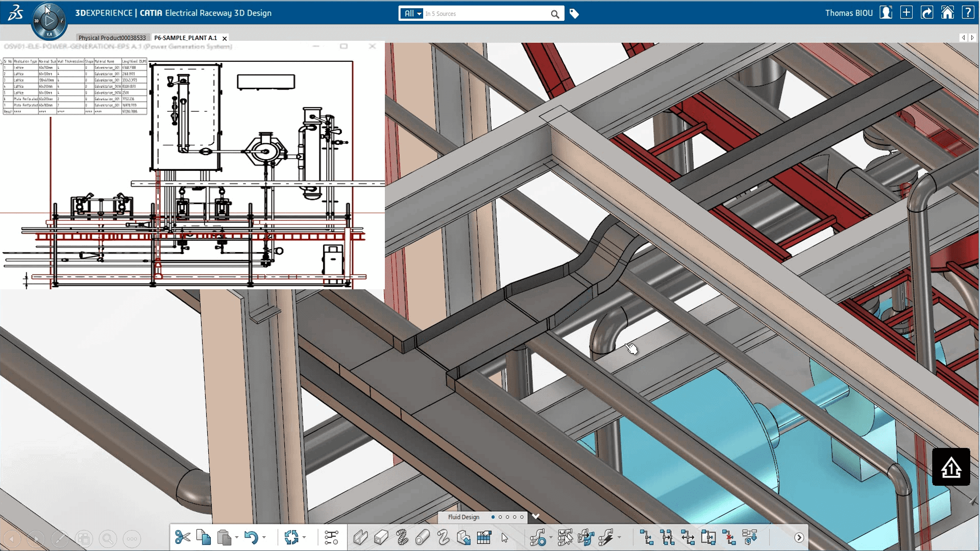This screenshot has width=980, height=551.
Task: Collapse the action bar with chevron
Action: click(535, 516)
